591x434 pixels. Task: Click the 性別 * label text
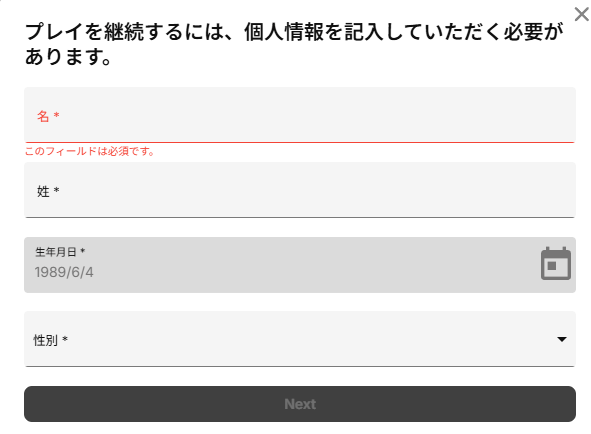click(51, 340)
